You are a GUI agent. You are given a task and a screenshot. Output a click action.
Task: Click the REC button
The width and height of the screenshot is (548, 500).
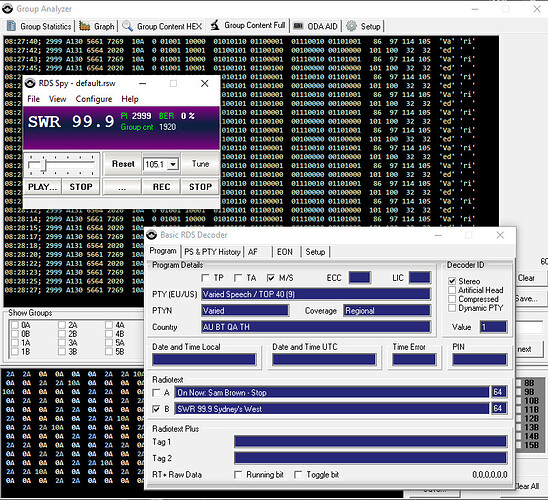pyautogui.click(x=161, y=187)
